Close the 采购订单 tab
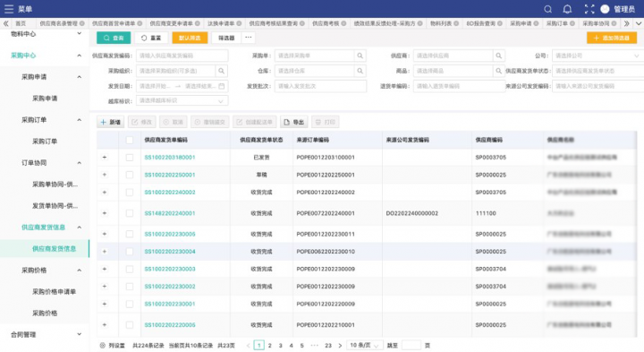The height and width of the screenshot is (352, 644). click(x=572, y=23)
